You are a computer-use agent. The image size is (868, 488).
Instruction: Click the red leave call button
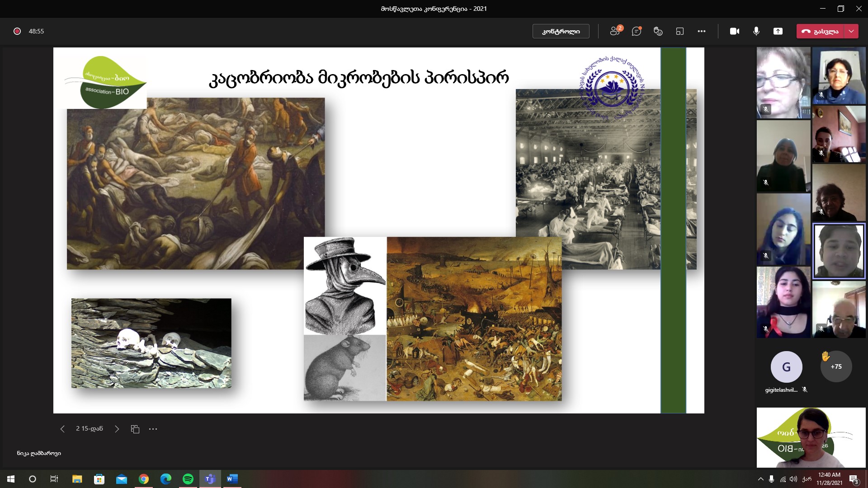pyautogui.click(x=820, y=31)
